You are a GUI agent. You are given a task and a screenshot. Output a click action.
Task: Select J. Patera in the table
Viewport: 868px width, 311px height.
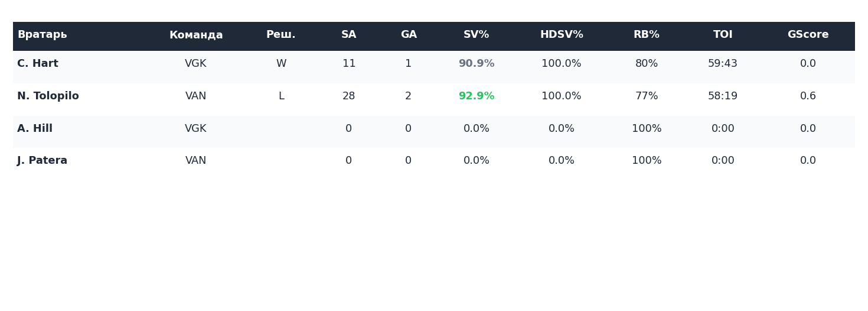(x=42, y=161)
